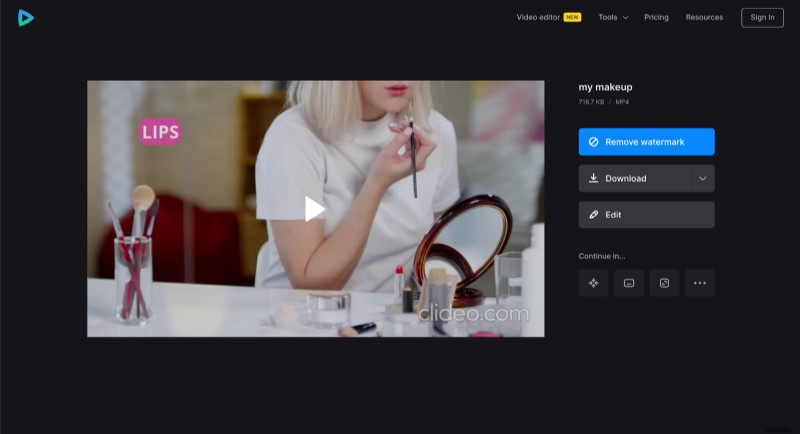800x434 pixels.
Task: Click the Sign In button
Action: (x=762, y=17)
